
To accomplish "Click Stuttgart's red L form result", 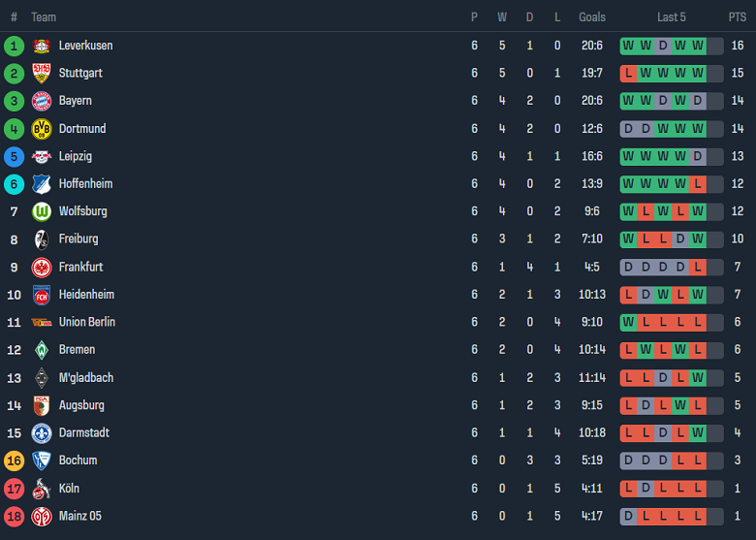I will [x=628, y=74].
